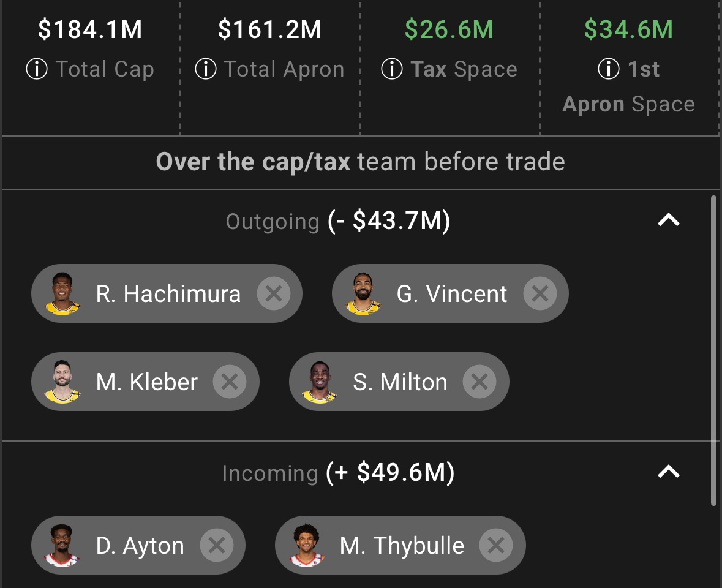Viewport: 722px width, 588px height.
Task: Select R. Hachimura's headshot thumbnail
Action: click(x=62, y=294)
